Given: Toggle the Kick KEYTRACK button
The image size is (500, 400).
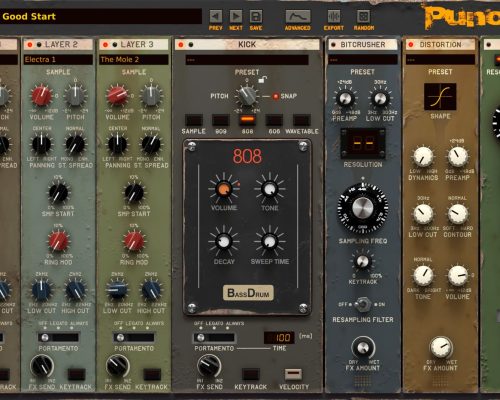Looking at the screenshot, I should 251,374.
